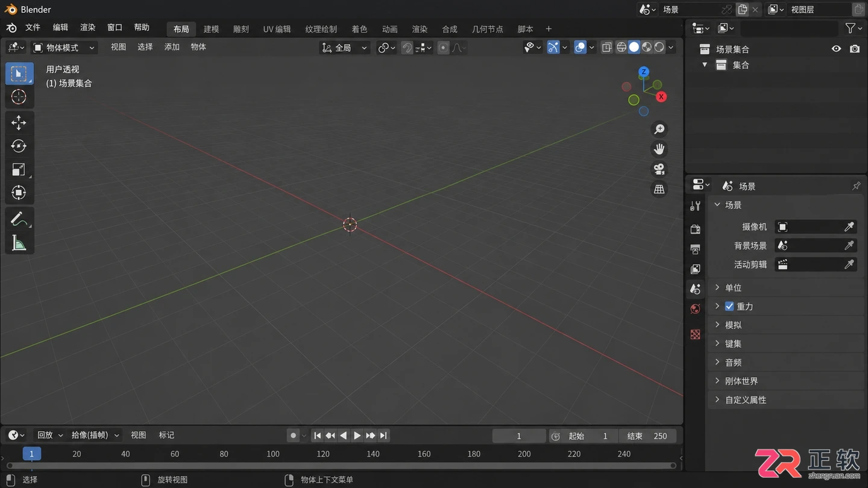The width and height of the screenshot is (868, 488).
Task: Open the 回放 playback dropdown
Action: tap(49, 435)
